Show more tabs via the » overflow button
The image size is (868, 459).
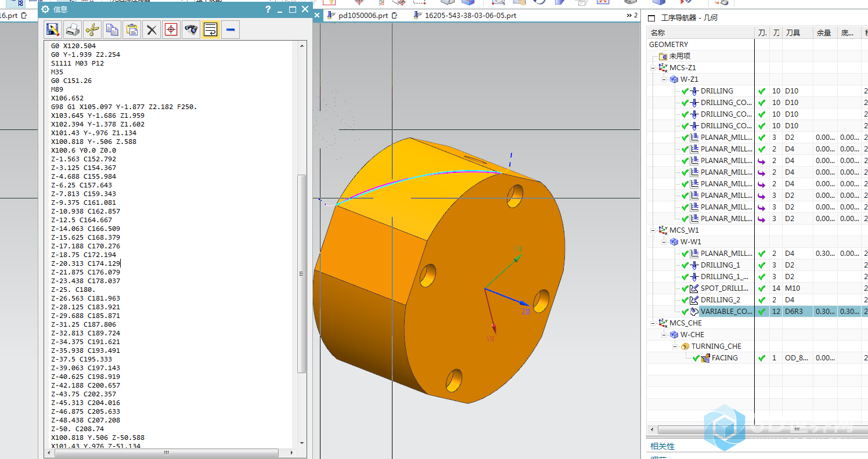pos(632,16)
